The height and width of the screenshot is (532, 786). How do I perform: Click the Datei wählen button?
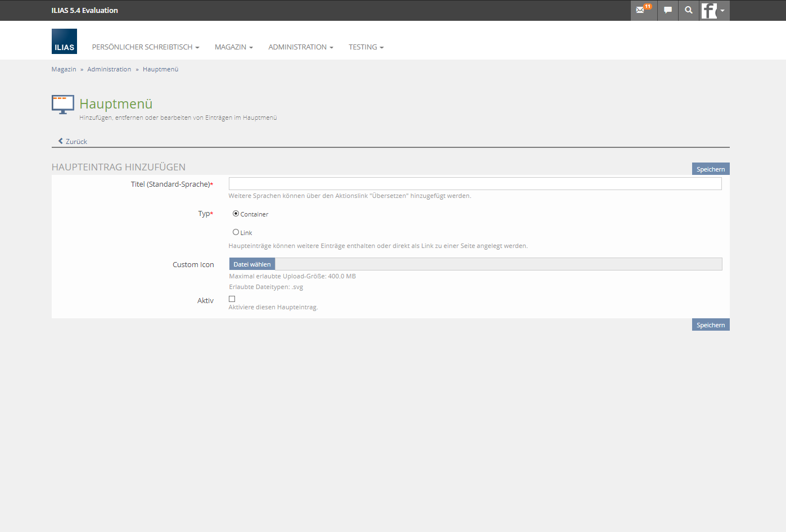pos(252,264)
